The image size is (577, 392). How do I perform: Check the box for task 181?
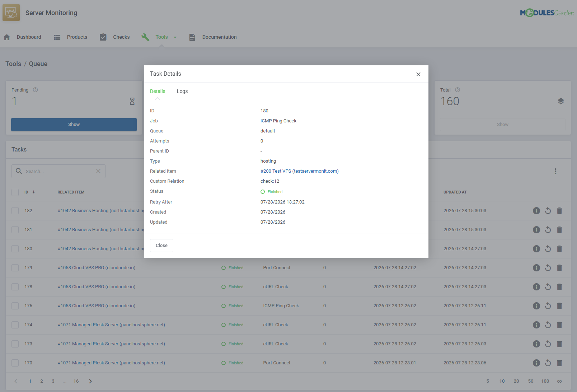[x=15, y=230]
